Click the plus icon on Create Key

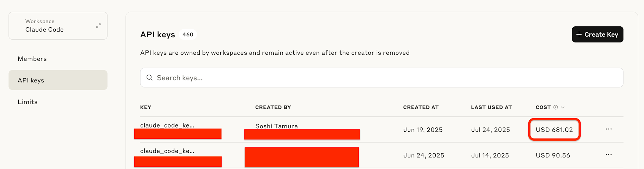coord(579,34)
